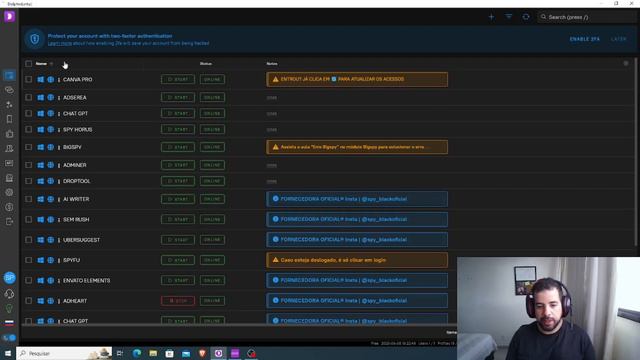640x360 pixels.
Task: Start the CANVA PRO profile
Action: click(x=178, y=79)
